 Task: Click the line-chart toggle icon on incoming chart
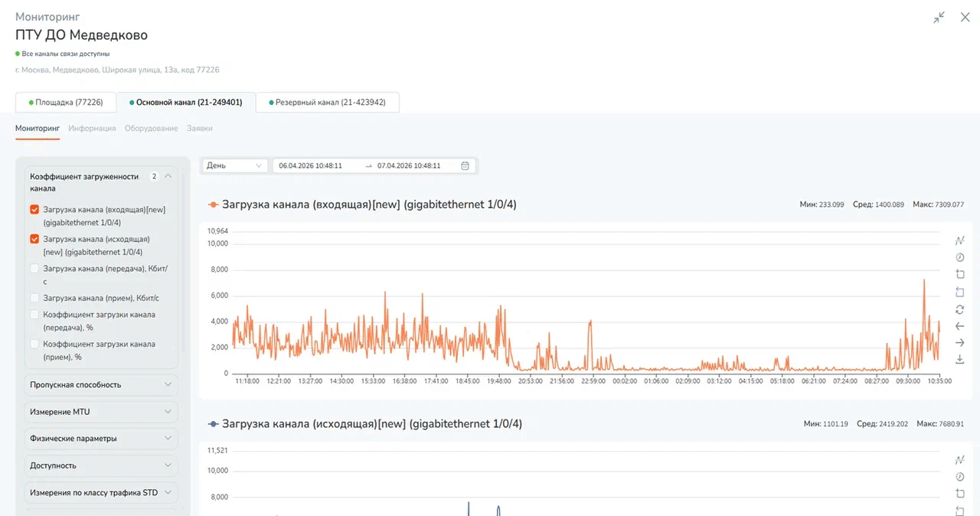click(959, 240)
